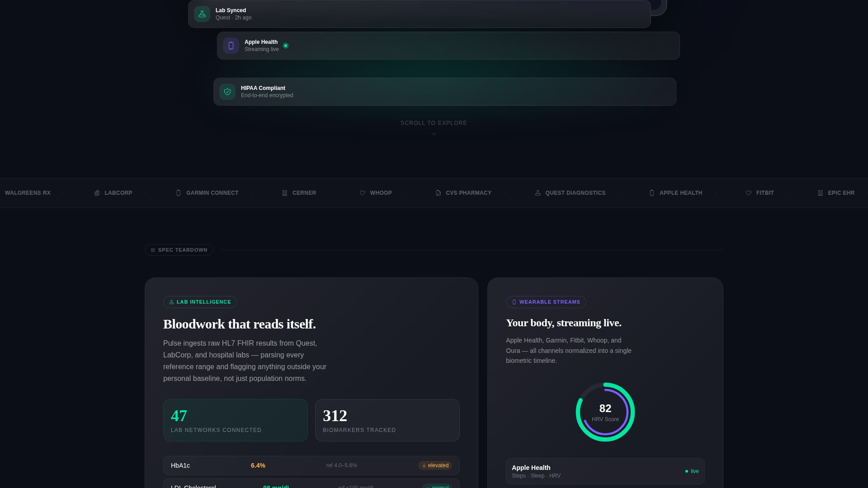Click the Whoop marquee label
This screenshot has width=868, height=488.
point(381,193)
